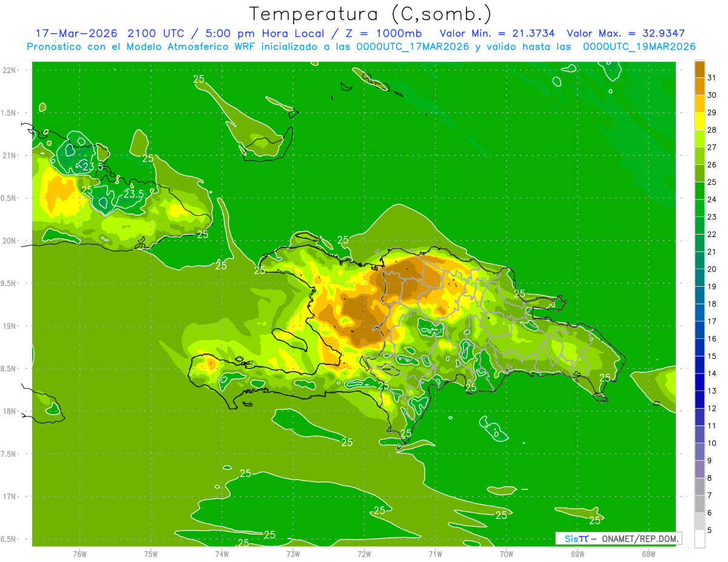728x562 pixels.
Task: Click the "11" label on the color legend
Action: 712,426
